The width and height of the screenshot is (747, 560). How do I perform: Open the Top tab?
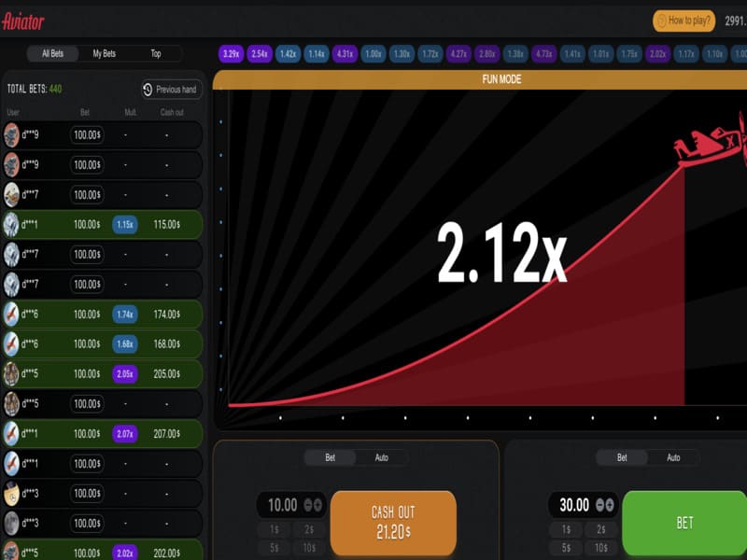156,53
